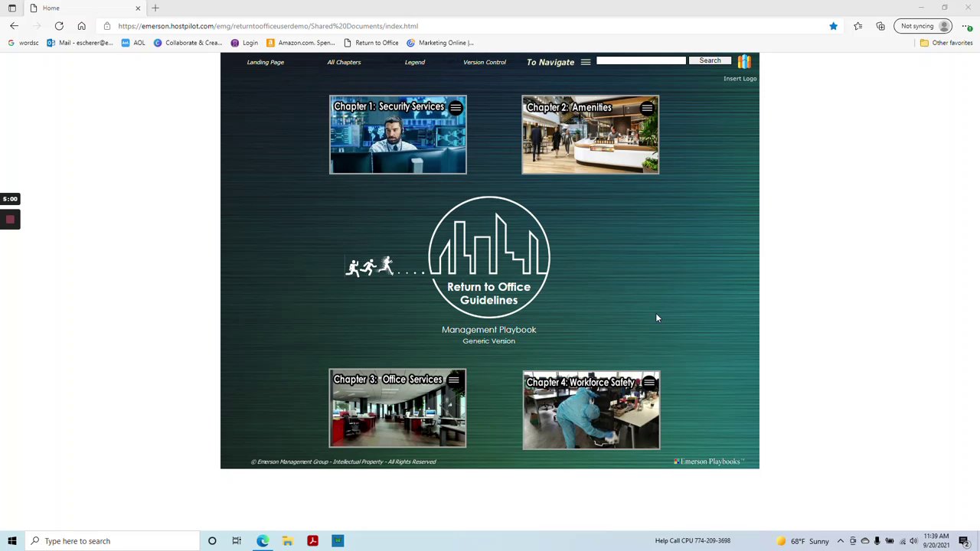Screen dimensions: 980x551
Task: Expand the Other favorites folder
Action: tap(946, 43)
